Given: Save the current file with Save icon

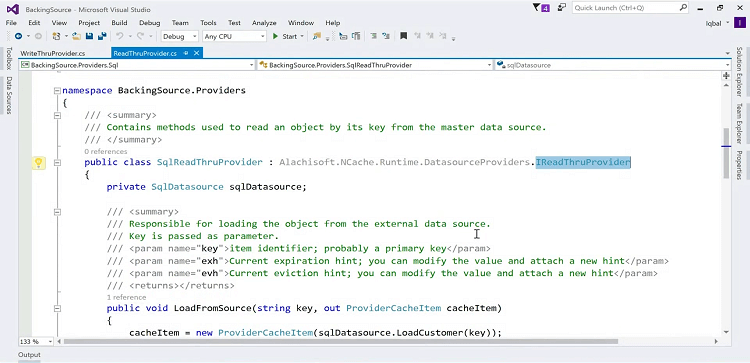Looking at the screenshot, I should pos(89,36).
